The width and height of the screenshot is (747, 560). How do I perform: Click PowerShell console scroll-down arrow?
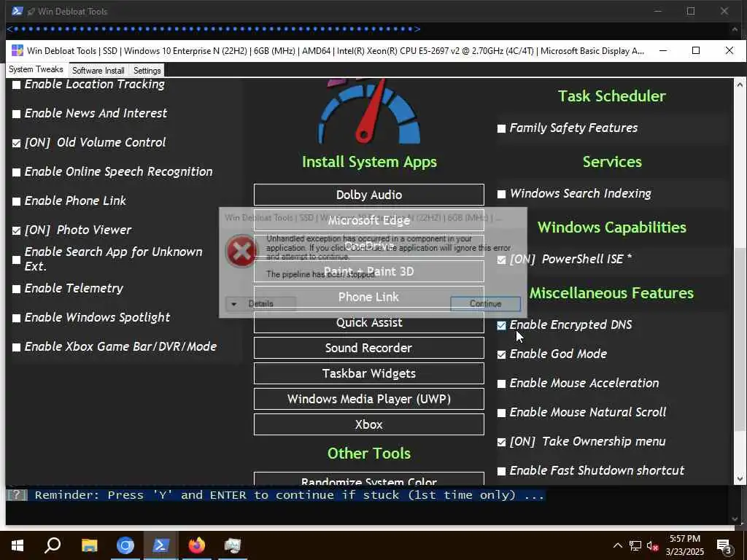point(735,519)
